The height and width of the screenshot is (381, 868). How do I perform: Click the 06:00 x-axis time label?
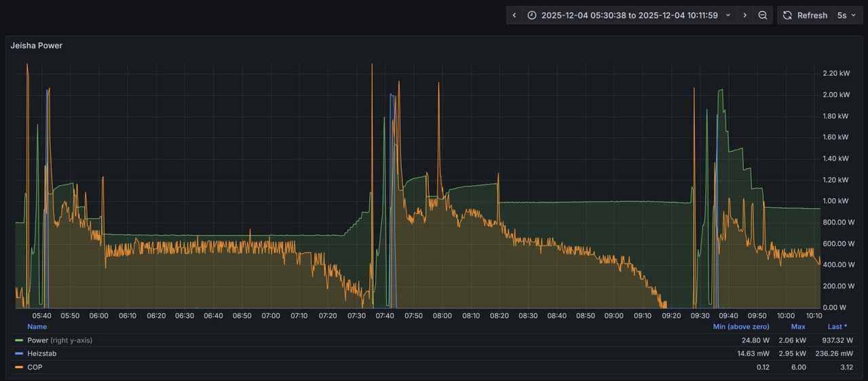(x=99, y=316)
